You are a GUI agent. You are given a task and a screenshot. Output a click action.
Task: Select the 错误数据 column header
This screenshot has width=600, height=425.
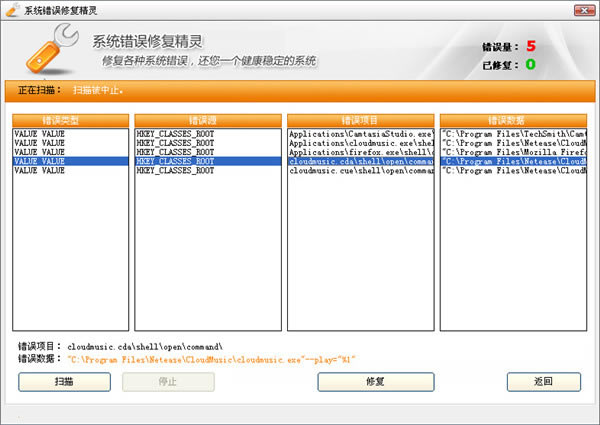click(x=513, y=120)
